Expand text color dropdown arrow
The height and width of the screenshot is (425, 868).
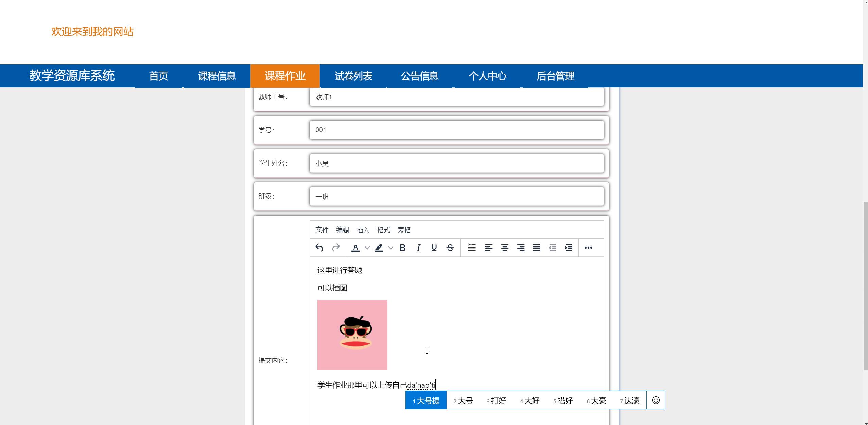click(x=367, y=248)
